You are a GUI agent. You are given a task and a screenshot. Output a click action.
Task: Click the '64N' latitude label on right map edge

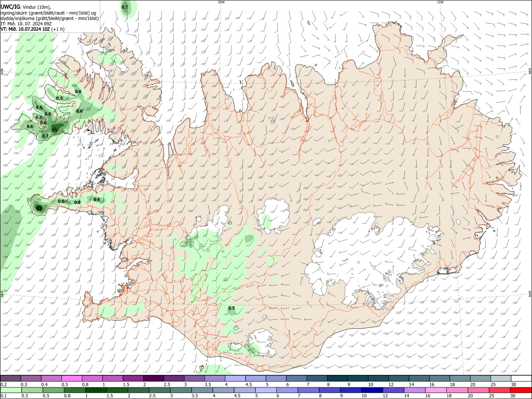point(530,293)
